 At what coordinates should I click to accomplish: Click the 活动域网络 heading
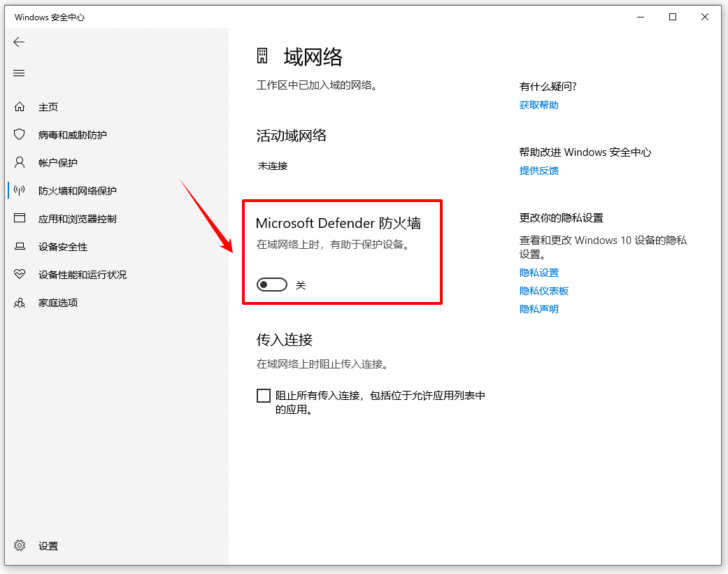(x=291, y=136)
